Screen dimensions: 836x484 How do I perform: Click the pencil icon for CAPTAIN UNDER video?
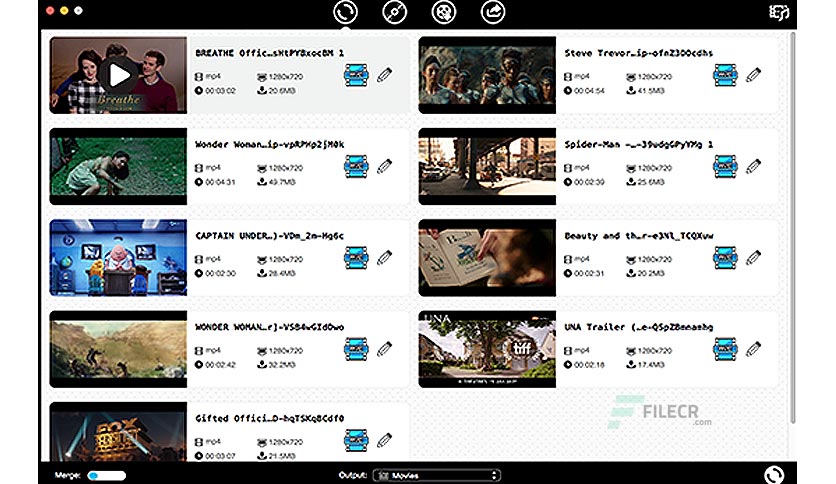384,258
